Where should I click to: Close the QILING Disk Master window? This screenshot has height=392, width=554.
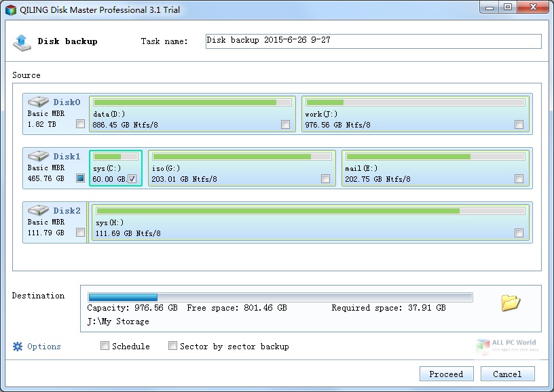pos(533,7)
